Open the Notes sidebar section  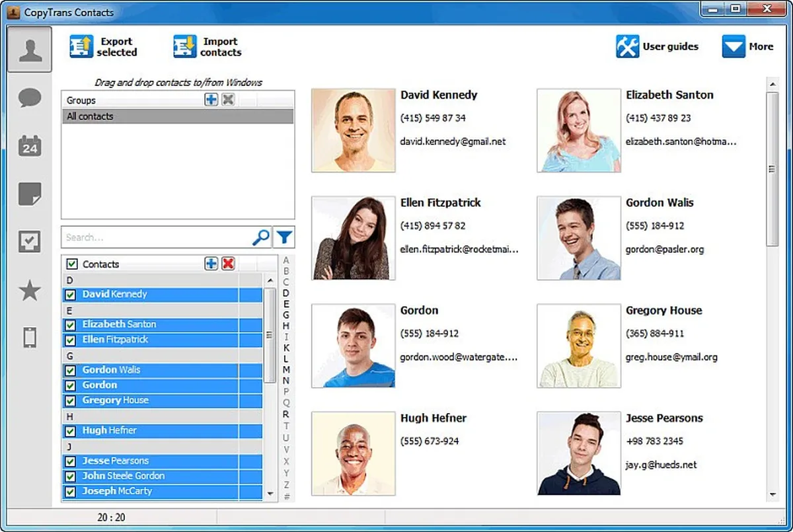click(30, 194)
